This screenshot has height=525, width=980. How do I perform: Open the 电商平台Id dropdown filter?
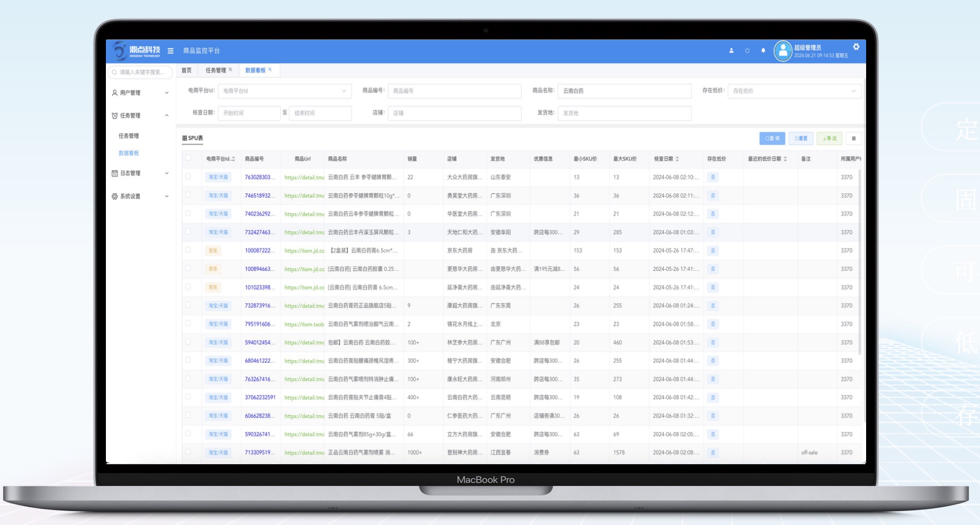pyautogui.click(x=284, y=91)
